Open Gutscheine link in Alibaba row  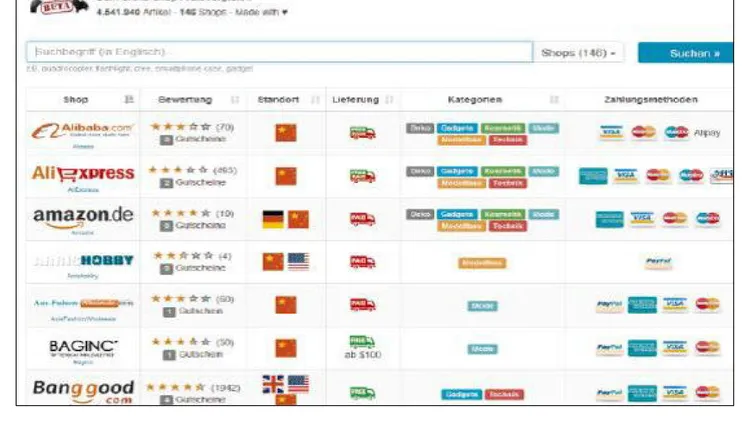199,139
